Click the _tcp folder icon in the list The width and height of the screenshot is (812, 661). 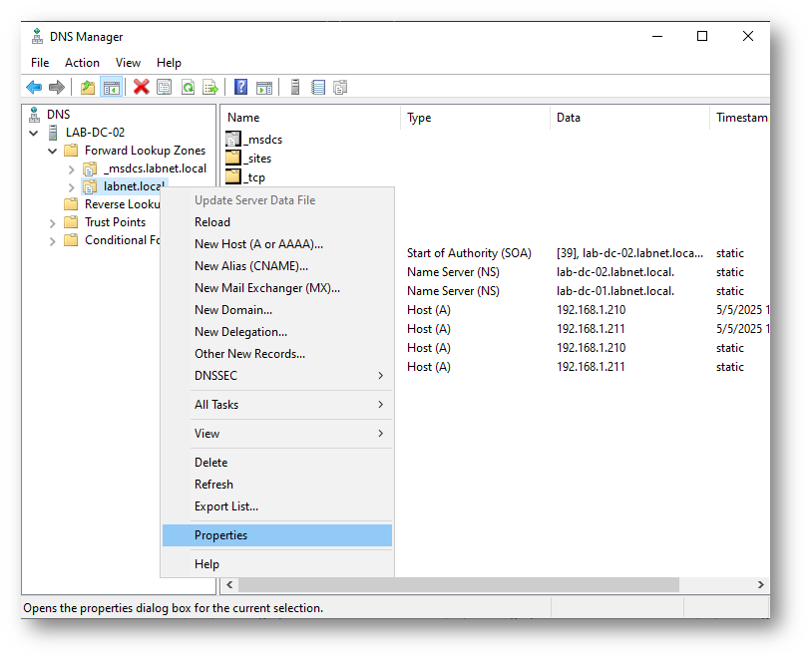233,176
